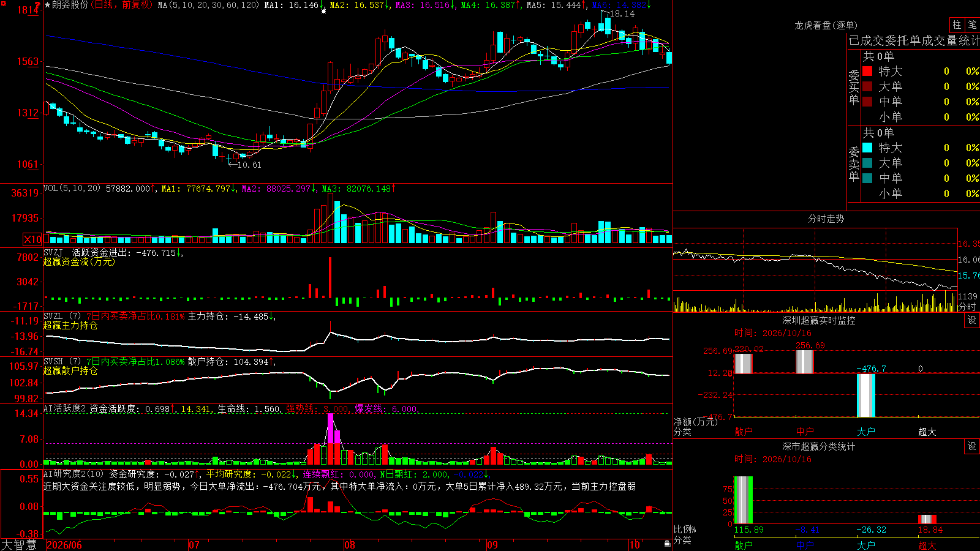Screen dimensions: 980x551
Task: Click the star icon before 朗姿股份
Action: point(47,5)
